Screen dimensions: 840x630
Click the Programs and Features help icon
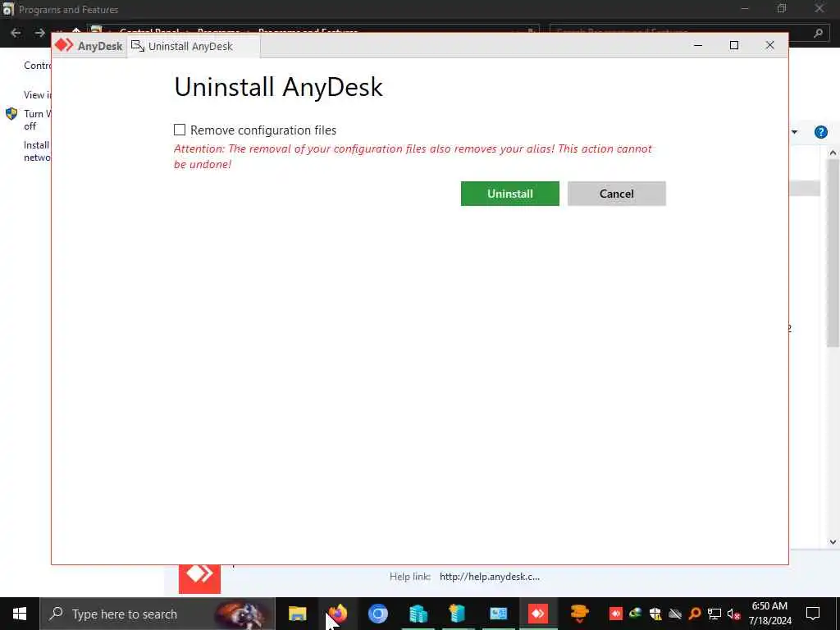[x=820, y=132]
